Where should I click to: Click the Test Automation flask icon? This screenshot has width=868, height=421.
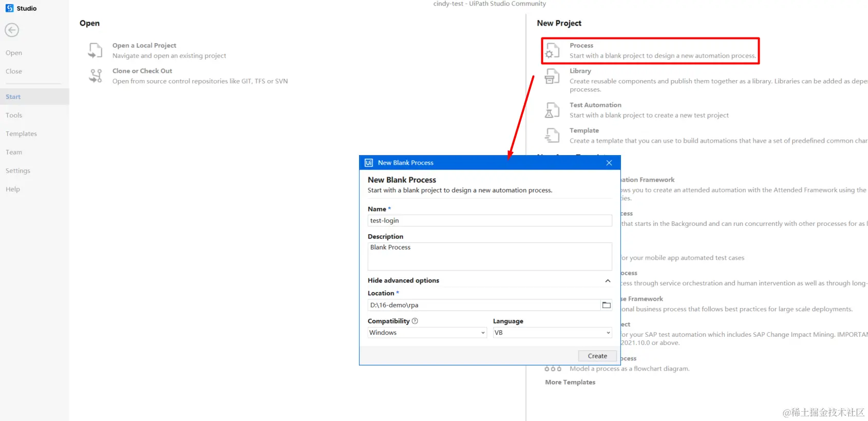click(552, 110)
